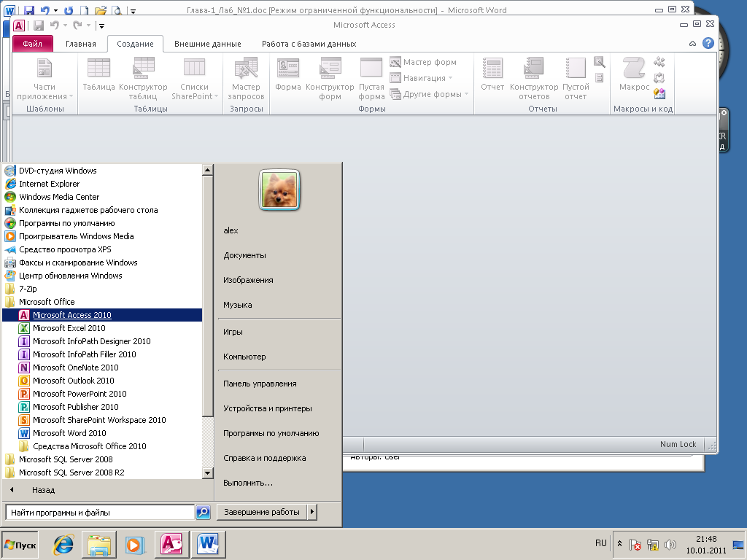Viewport: 747px width, 560px height.
Task: Click the RU language indicator
Action: 601,543
